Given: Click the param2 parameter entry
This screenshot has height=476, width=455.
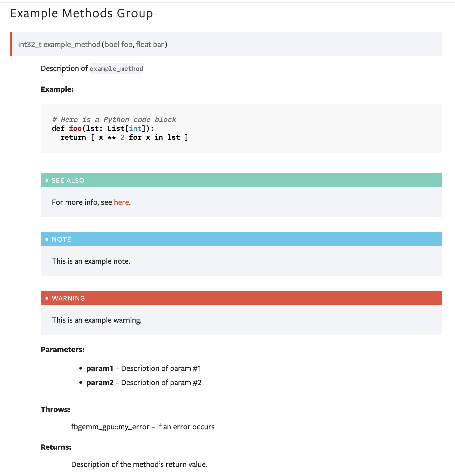Looking at the screenshot, I should (x=144, y=383).
